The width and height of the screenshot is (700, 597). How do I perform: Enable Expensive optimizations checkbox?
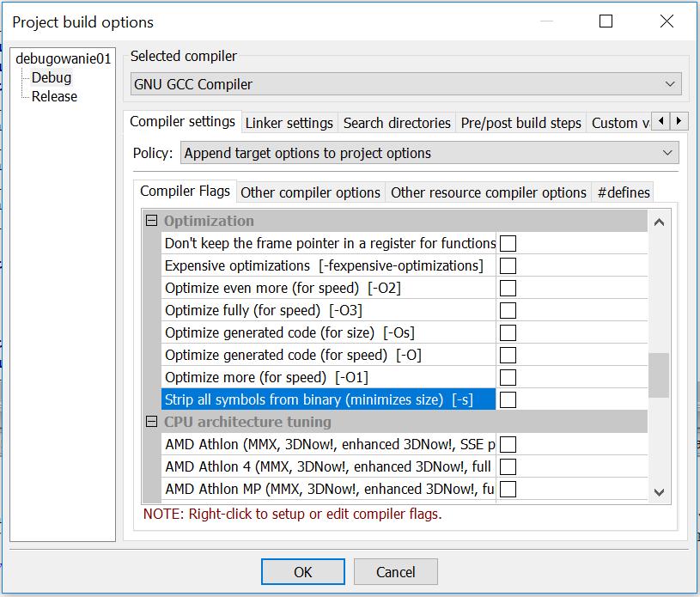click(508, 266)
